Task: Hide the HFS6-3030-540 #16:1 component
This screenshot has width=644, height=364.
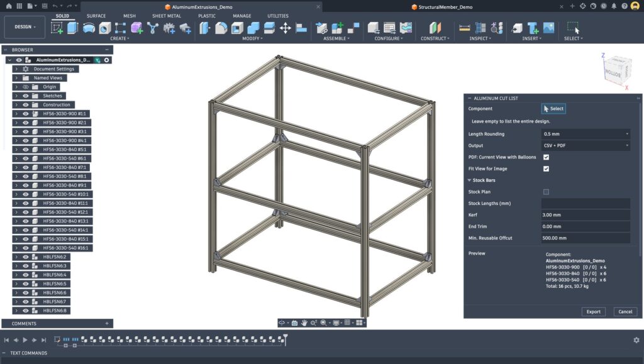Action: pyautogui.click(x=25, y=248)
